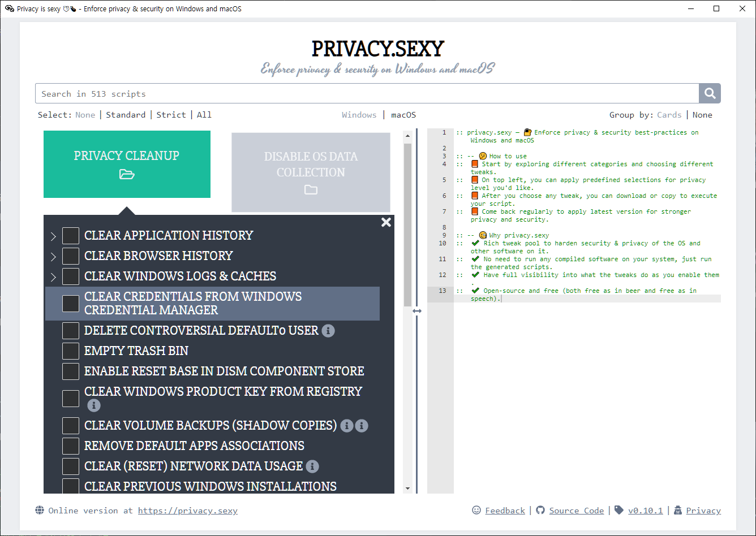Viewport: 756px width, 536px height.
Task: Open the Privacy Cleanup card folder icon
Action: [x=127, y=175]
